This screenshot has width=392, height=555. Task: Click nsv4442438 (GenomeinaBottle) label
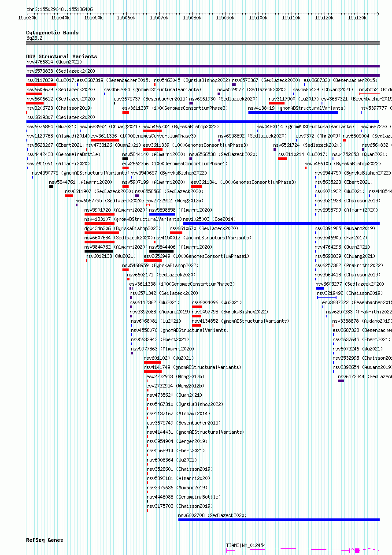(63, 154)
